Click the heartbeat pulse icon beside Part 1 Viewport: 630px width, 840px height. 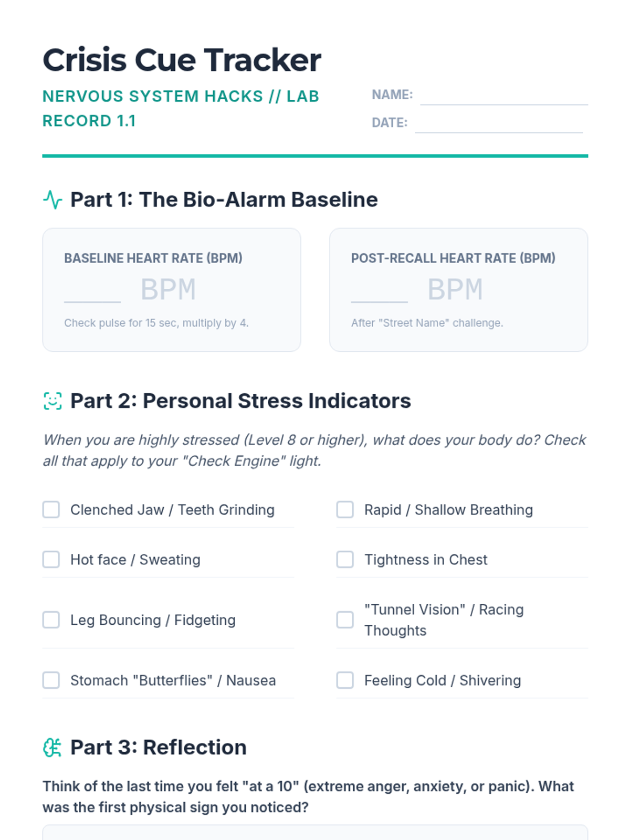[x=52, y=200]
